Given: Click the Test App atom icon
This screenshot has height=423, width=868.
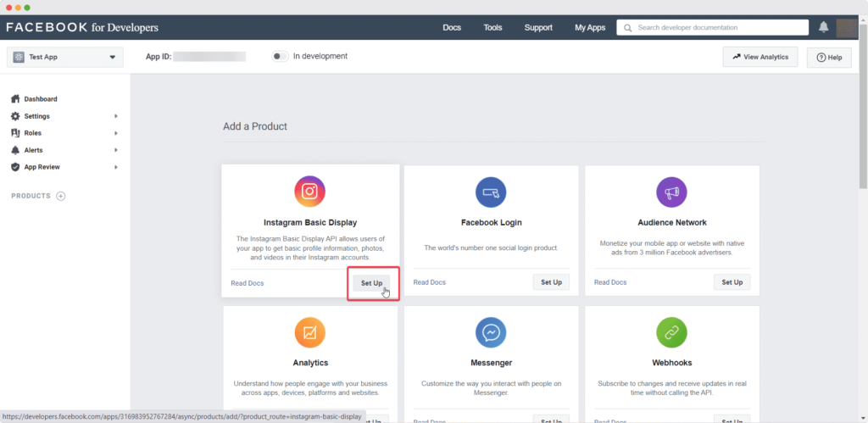Looking at the screenshot, I should (x=19, y=57).
